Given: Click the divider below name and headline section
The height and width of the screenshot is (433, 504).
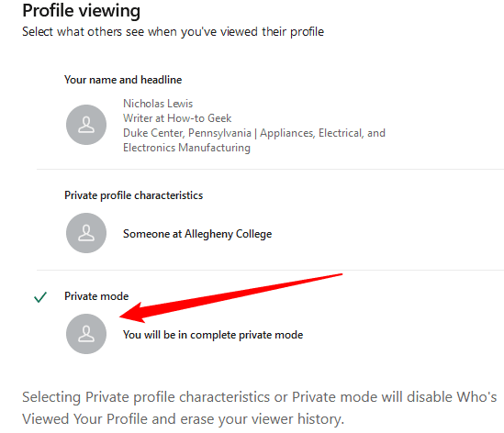Looking at the screenshot, I should click(x=270, y=169).
